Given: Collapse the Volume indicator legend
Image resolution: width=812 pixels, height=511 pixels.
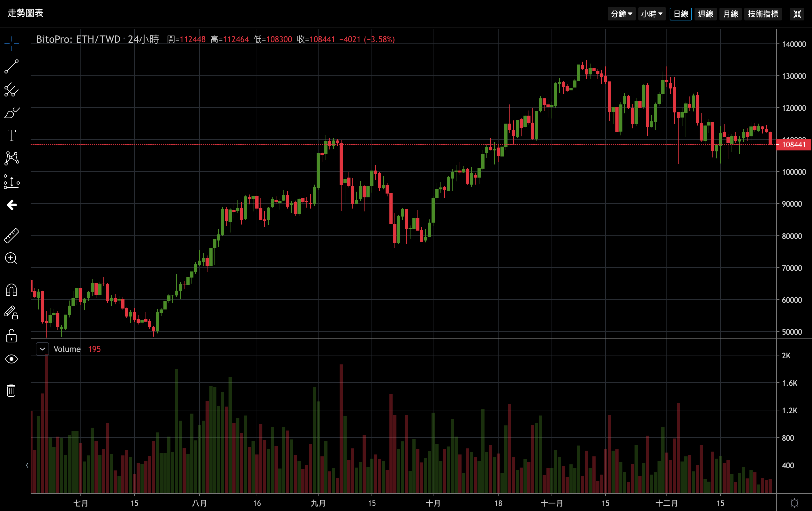Looking at the screenshot, I should click(42, 349).
